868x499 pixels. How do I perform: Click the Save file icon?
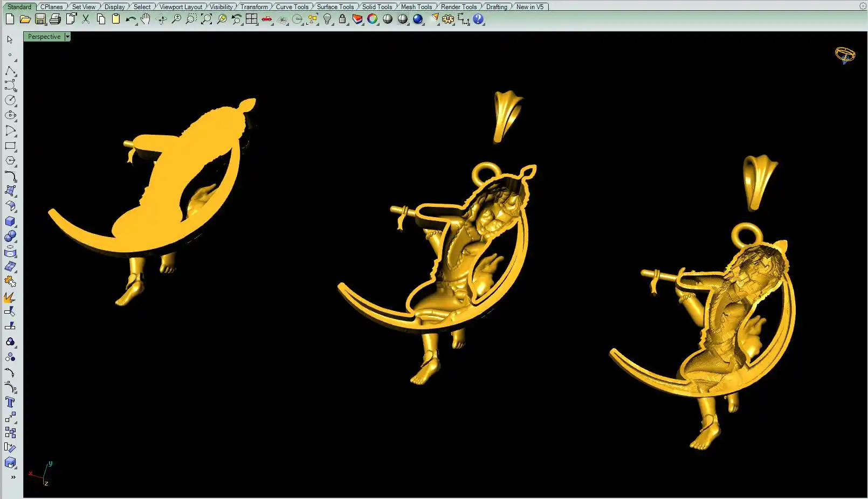(40, 19)
